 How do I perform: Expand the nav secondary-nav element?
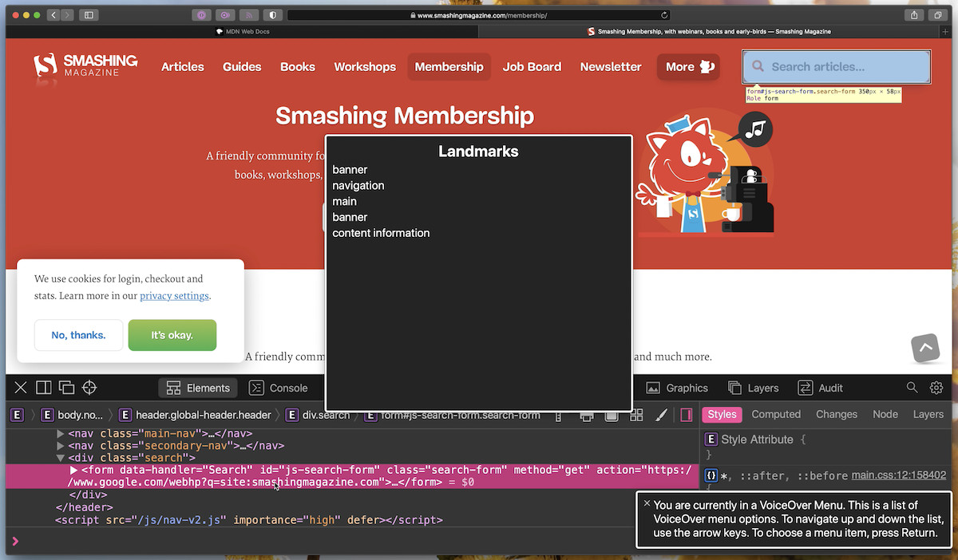[60, 446]
